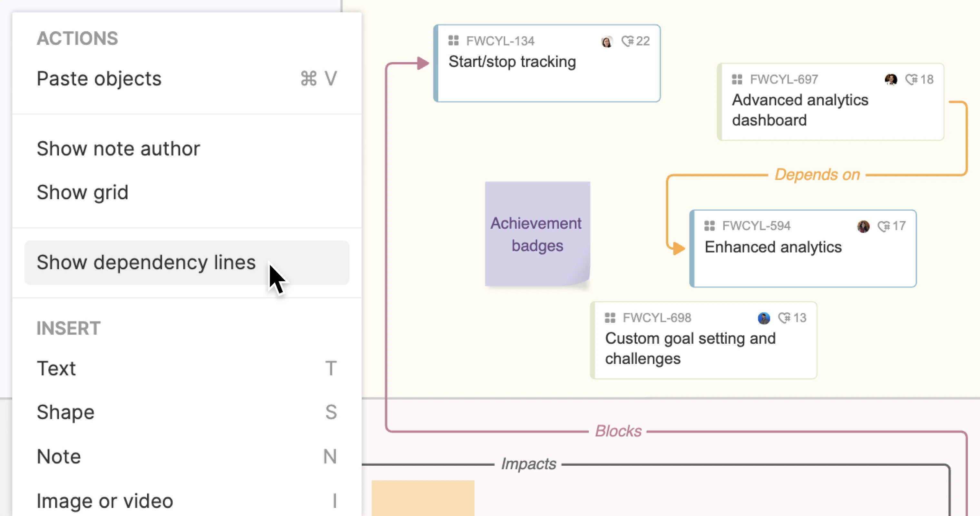Screen dimensions: 980x516
Task: Open the Enhanced analytics card
Action: 773,247
